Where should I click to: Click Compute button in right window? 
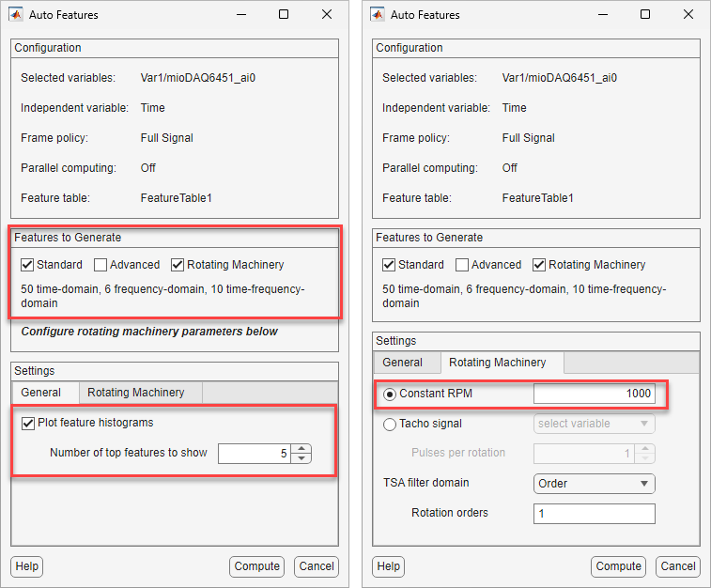click(x=618, y=566)
